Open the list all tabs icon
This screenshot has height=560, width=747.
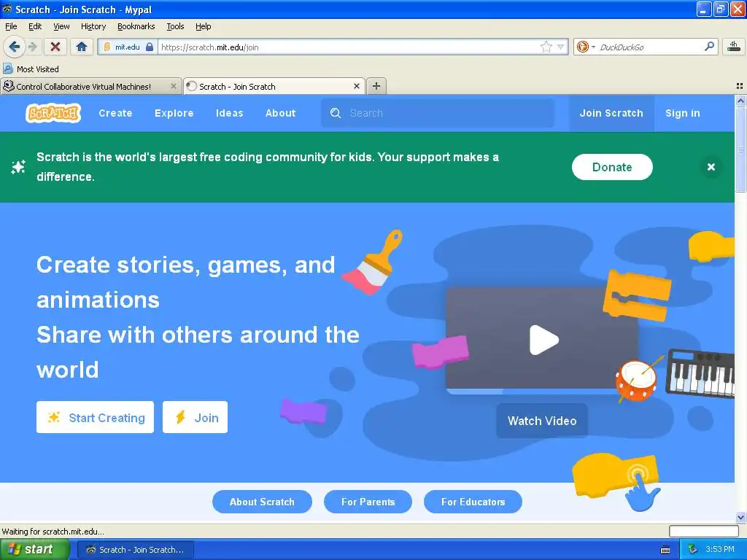pos(740,86)
